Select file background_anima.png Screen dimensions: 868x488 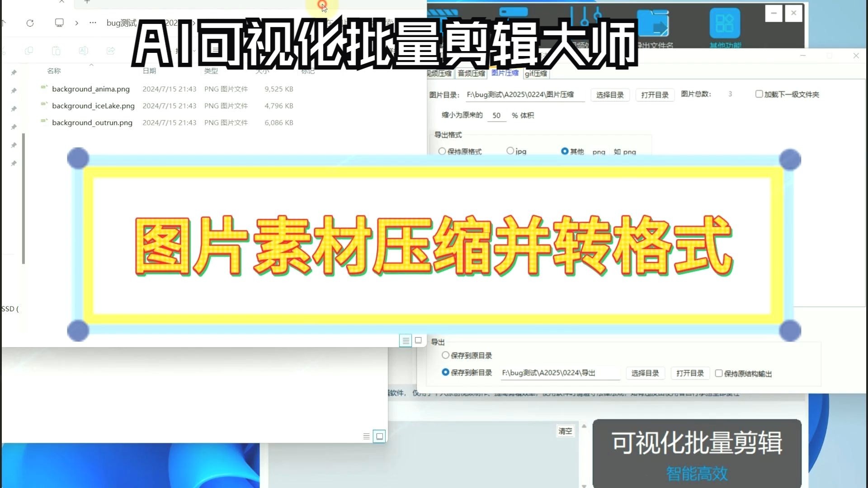[91, 89]
